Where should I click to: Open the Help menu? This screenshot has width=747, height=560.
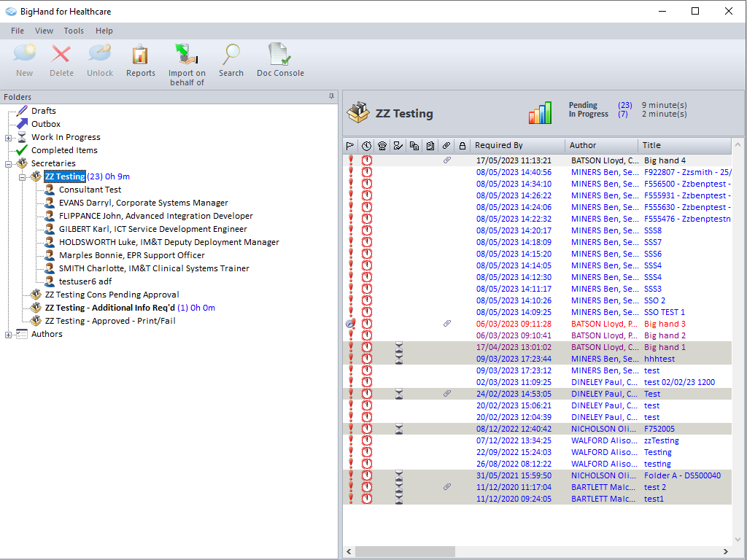pos(104,31)
